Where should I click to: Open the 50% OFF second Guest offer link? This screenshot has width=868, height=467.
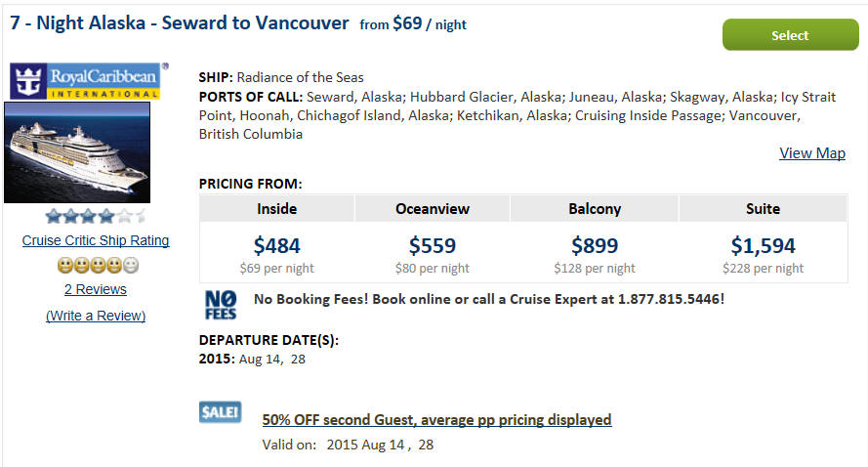point(436,420)
